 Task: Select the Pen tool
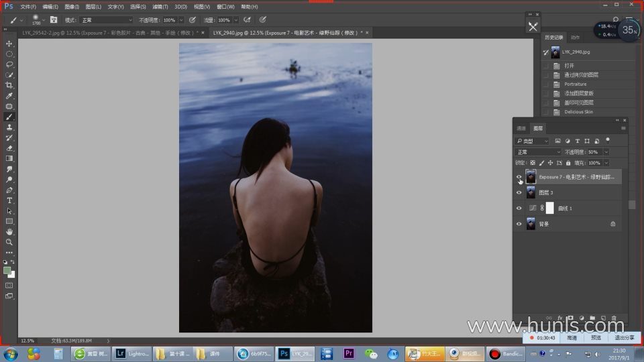[9, 190]
